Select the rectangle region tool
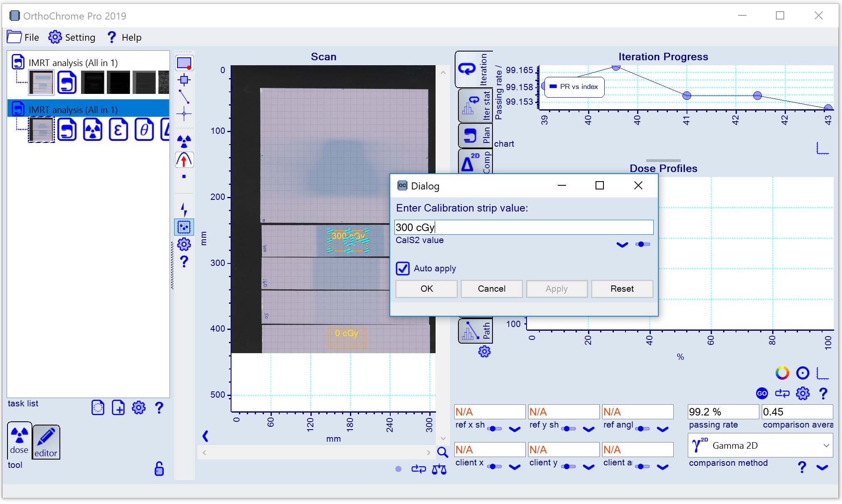842x504 pixels. (x=184, y=63)
